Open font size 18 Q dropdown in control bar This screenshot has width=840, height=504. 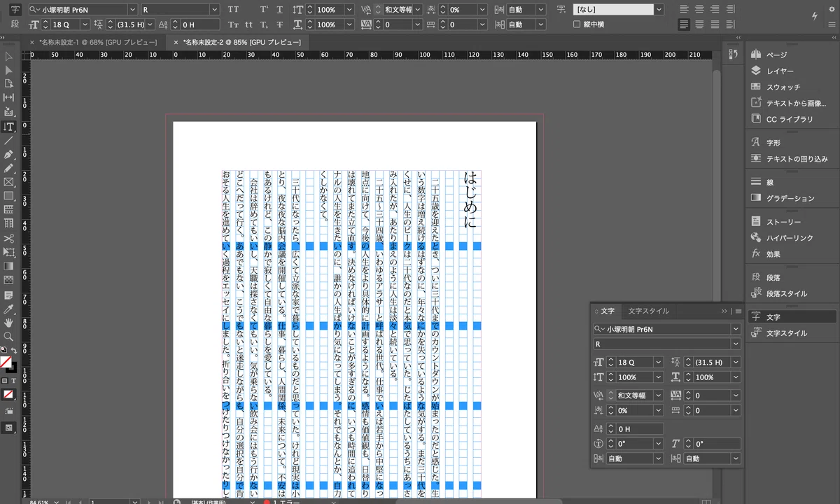[85, 24]
